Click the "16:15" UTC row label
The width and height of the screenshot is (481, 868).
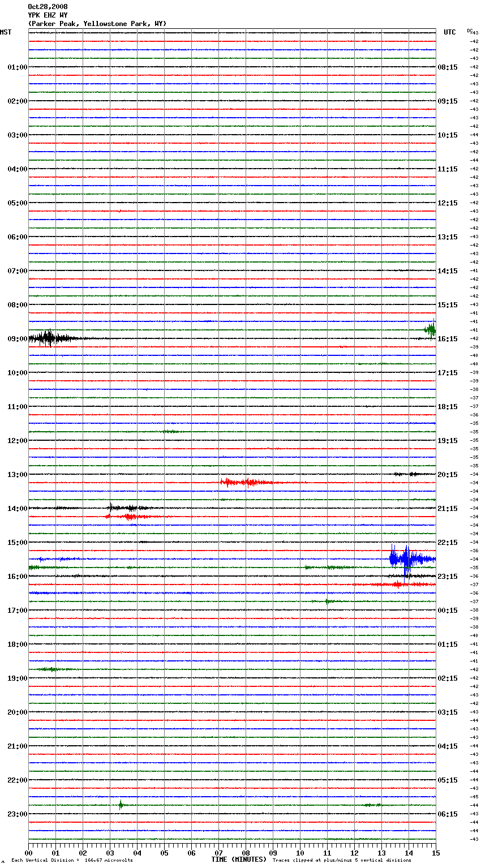coord(448,339)
